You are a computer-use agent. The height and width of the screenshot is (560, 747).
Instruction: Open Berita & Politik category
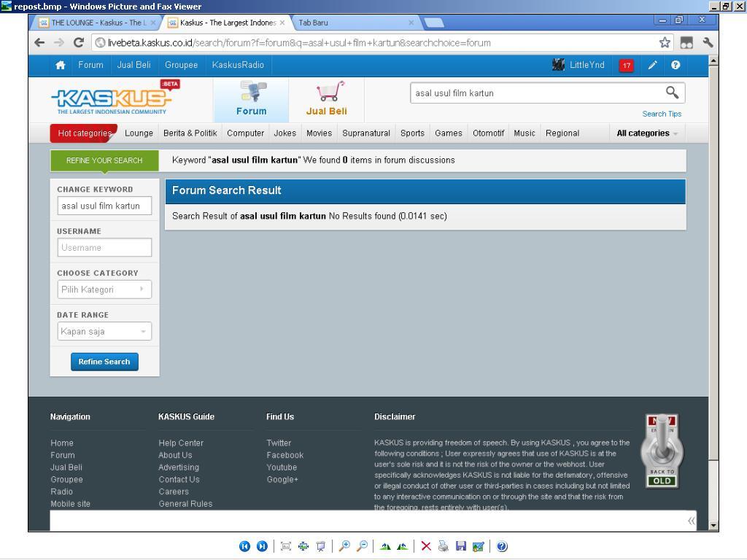(x=190, y=133)
